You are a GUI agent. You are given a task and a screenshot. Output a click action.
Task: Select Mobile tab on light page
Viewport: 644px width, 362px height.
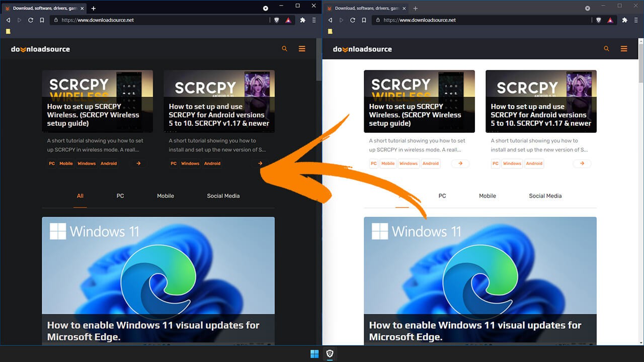(488, 196)
